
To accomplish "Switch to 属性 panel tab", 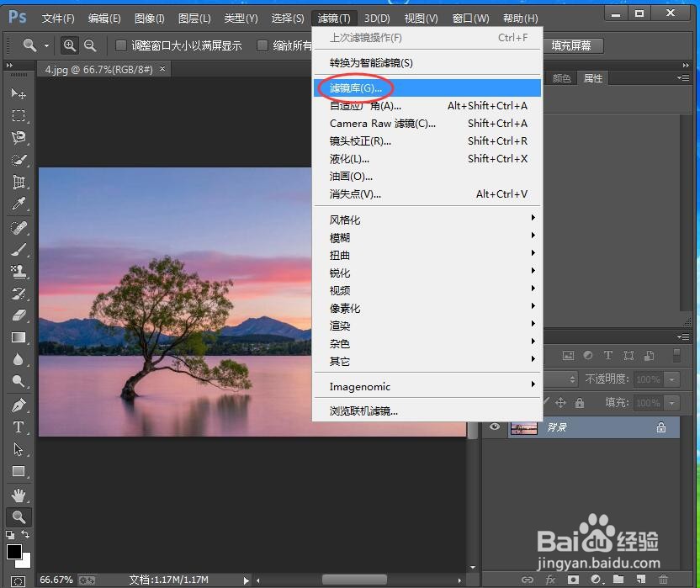I will (593, 78).
